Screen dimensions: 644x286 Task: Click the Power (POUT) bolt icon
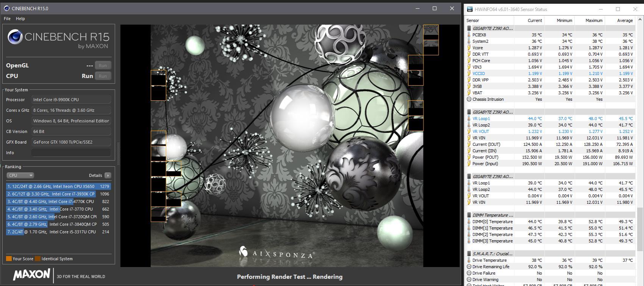[469, 157]
